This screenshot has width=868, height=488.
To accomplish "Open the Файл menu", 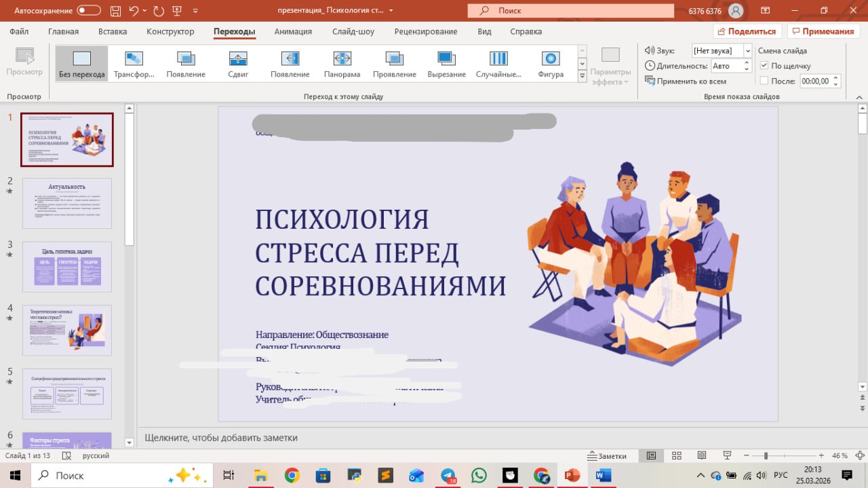I will click(20, 31).
